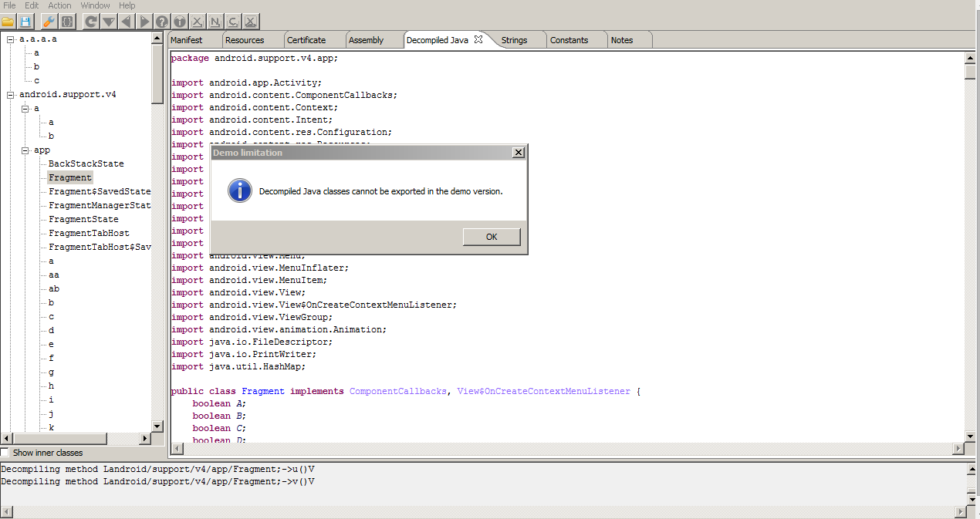This screenshot has height=519, width=980.
Task: Click the underlined C toolbar icon
Action: 233,22
